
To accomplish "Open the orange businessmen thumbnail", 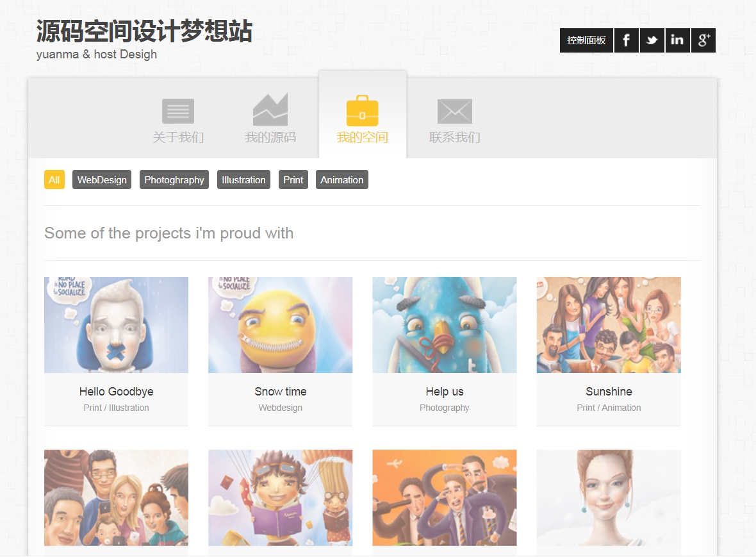I will click(x=445, y=497).
